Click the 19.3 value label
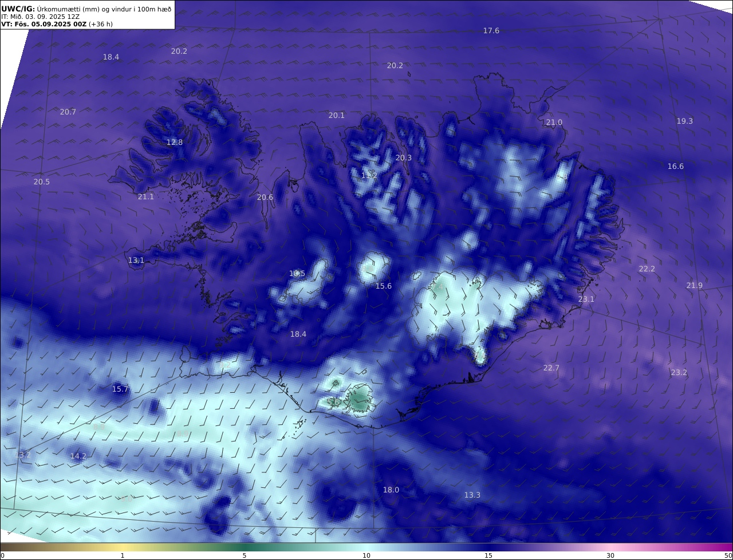The width and height of the screenshot is (733, 560). [685, 121]
